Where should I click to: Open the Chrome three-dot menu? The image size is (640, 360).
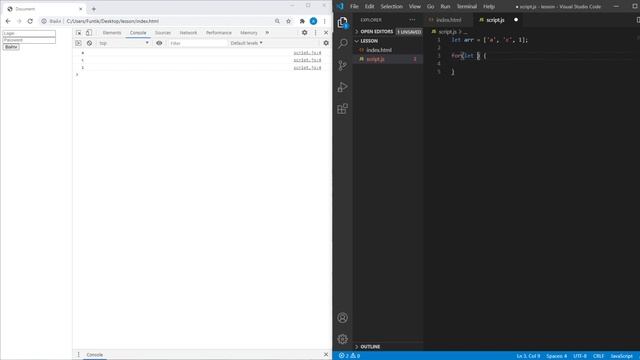tap(324, 21)
